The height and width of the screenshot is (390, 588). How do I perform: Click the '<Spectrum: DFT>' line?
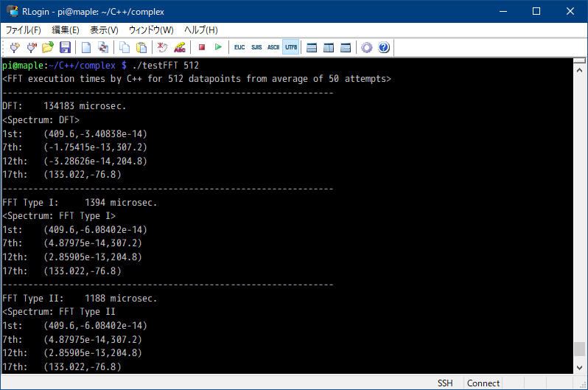(41, 120)
